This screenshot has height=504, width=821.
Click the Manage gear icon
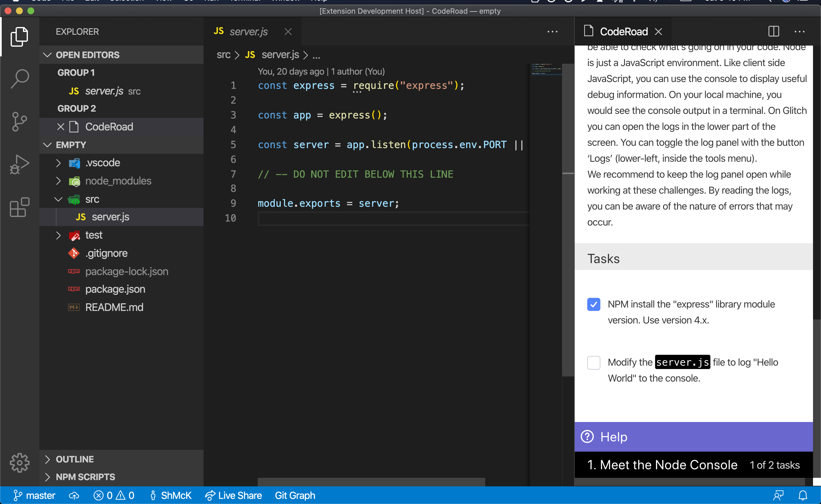20,463
